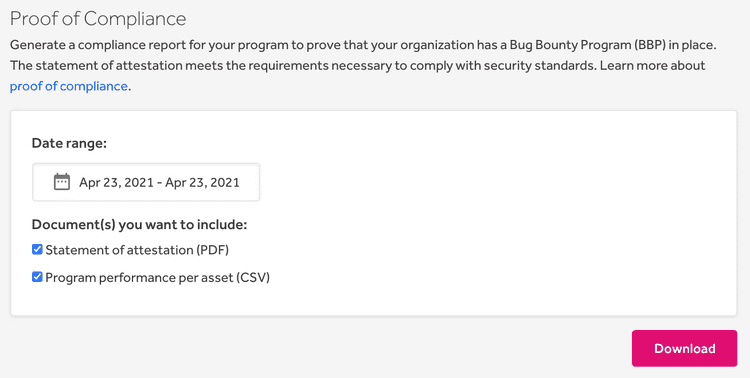
Task: Open the proof of compliance link
Action: pos(68,86)
